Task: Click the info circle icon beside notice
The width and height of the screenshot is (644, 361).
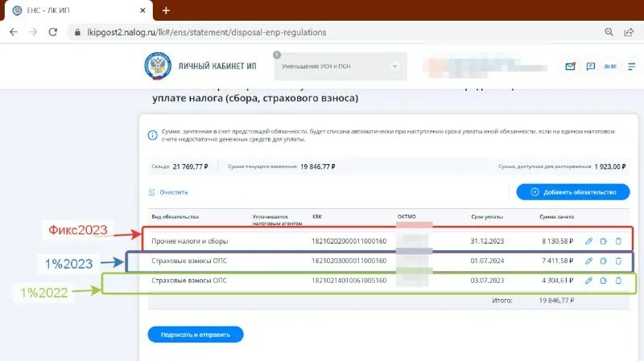Action: 152,135
